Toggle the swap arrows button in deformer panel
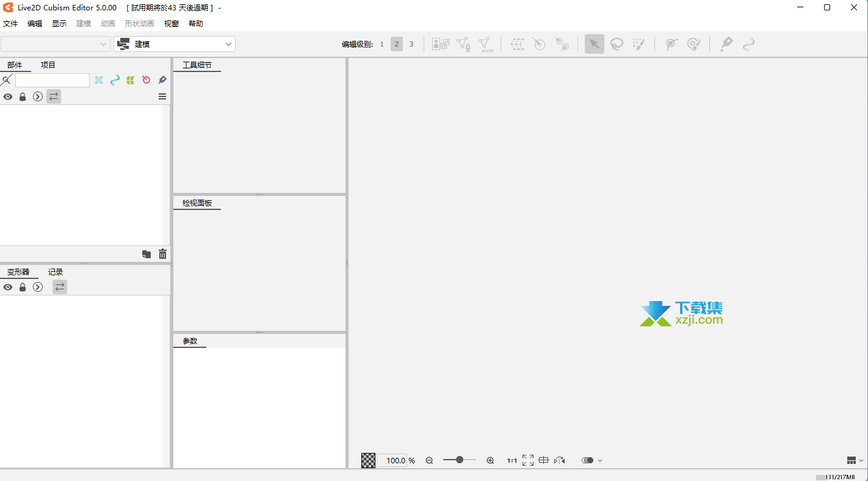Viewport: 868px width, 481px height. 60,287
